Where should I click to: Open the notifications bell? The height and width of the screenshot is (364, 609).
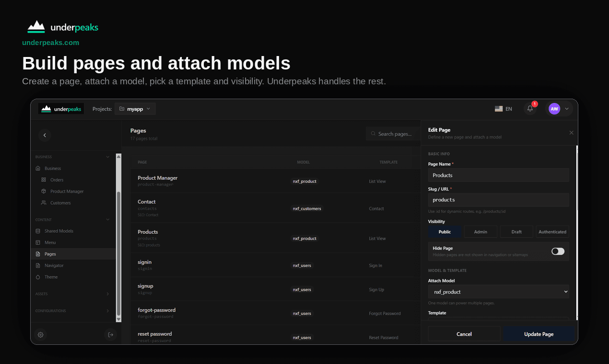[530, 109]
